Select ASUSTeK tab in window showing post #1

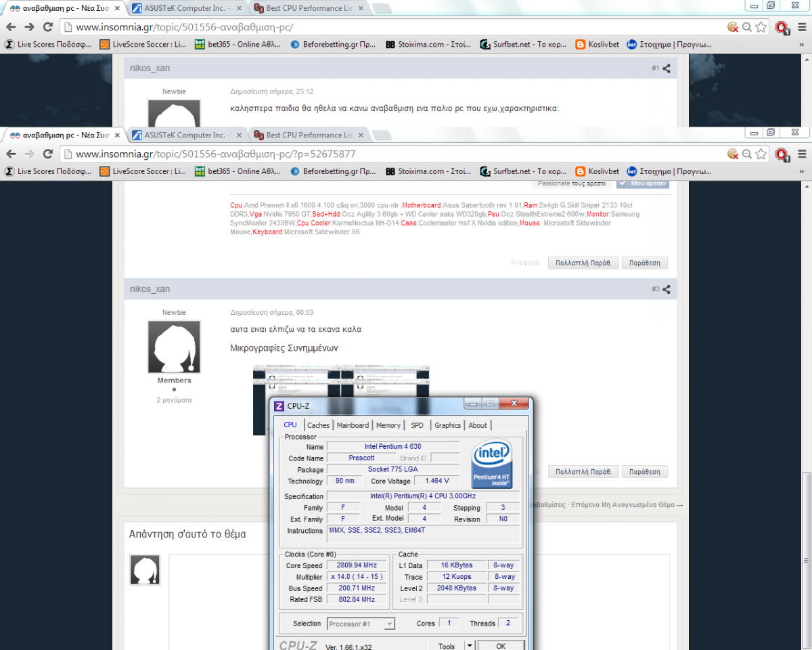click(x=186, y=8)
